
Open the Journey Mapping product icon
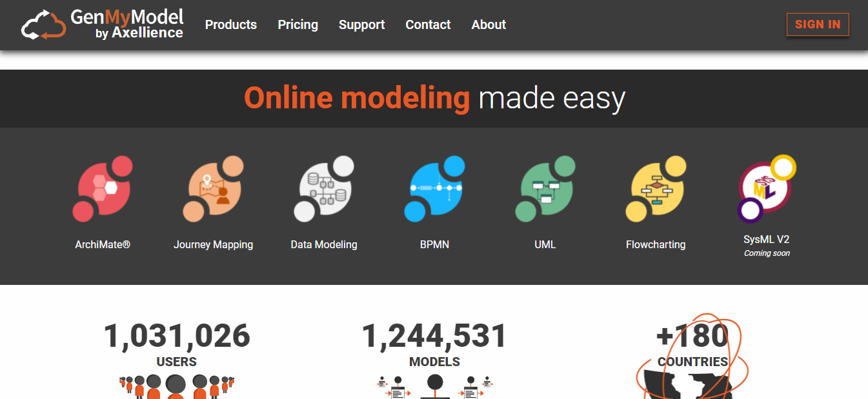tap(213, 189)
